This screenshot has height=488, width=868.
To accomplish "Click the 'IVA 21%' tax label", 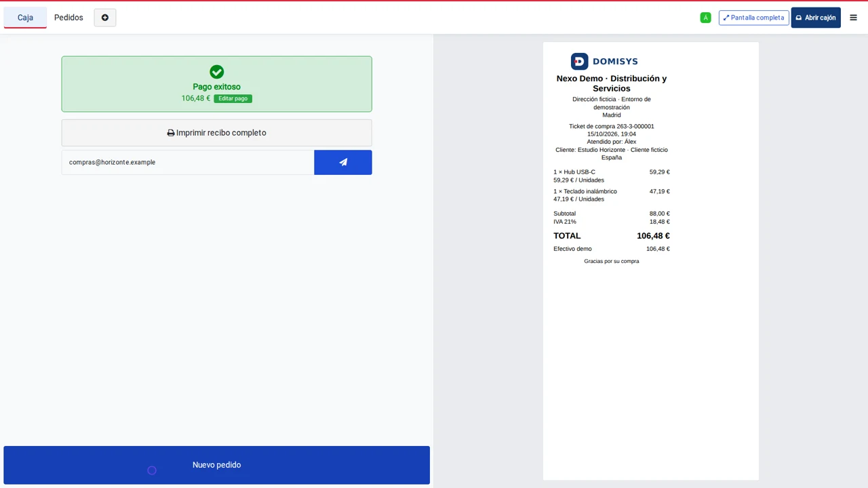I will (565, 222).
